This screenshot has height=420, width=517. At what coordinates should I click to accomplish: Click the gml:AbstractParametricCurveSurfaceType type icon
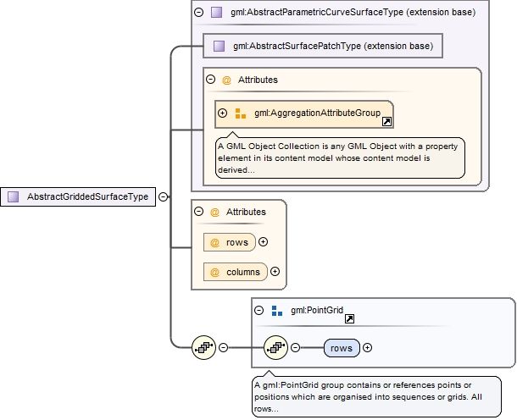[217, 13]
